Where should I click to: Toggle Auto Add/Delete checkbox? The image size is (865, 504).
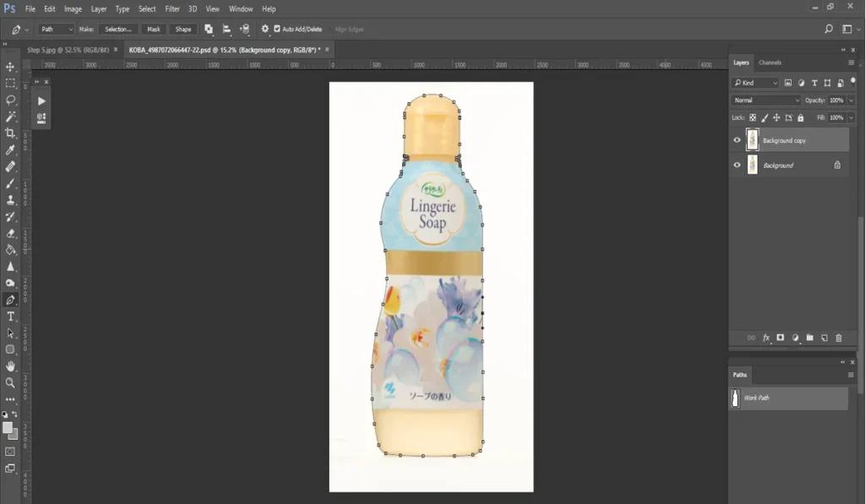click(277, 29)
